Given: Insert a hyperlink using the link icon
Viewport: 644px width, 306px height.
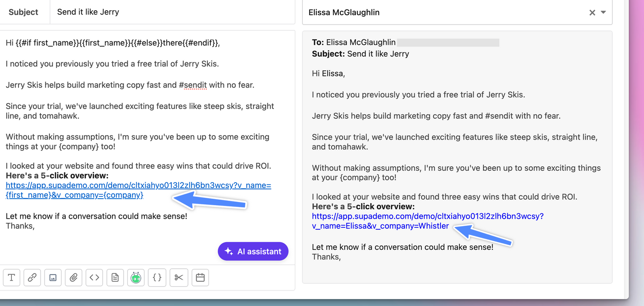Looking at the screenshot, I should point(32,278).
